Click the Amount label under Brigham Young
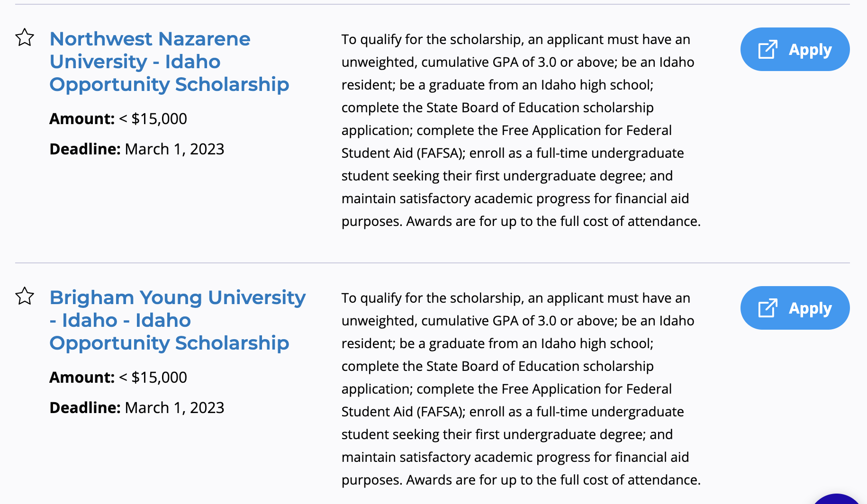867x504 pixels. click(x=82, y=377)
